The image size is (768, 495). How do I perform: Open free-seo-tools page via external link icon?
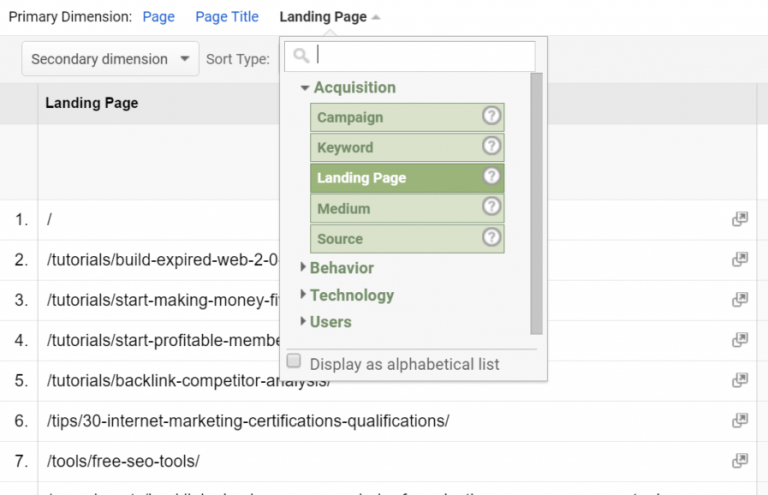[x=740, y=460]
